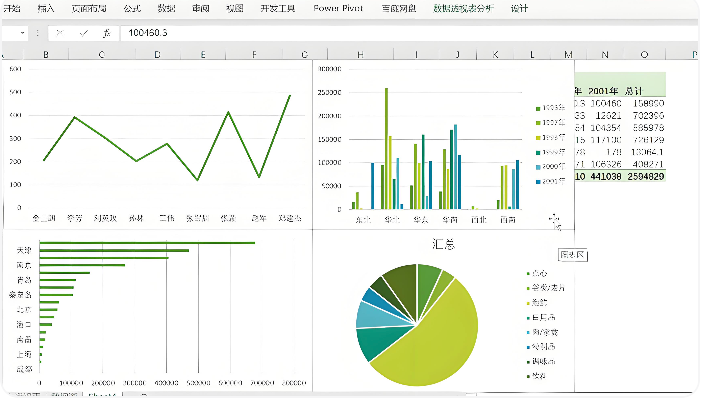The height and width of the screenshot is (400, 702).
Task: Open the 设计 ribbon tab
Action: [x=519, y=8]
